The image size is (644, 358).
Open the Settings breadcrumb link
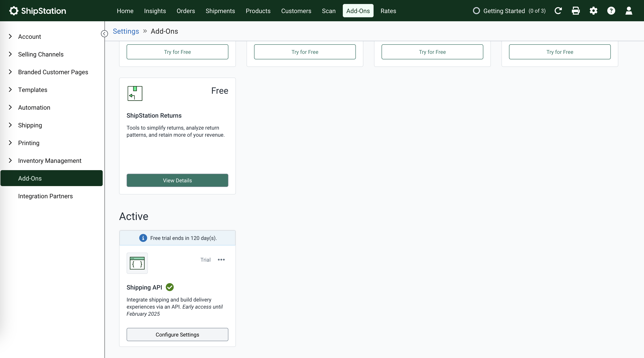[x=126, y=31]
